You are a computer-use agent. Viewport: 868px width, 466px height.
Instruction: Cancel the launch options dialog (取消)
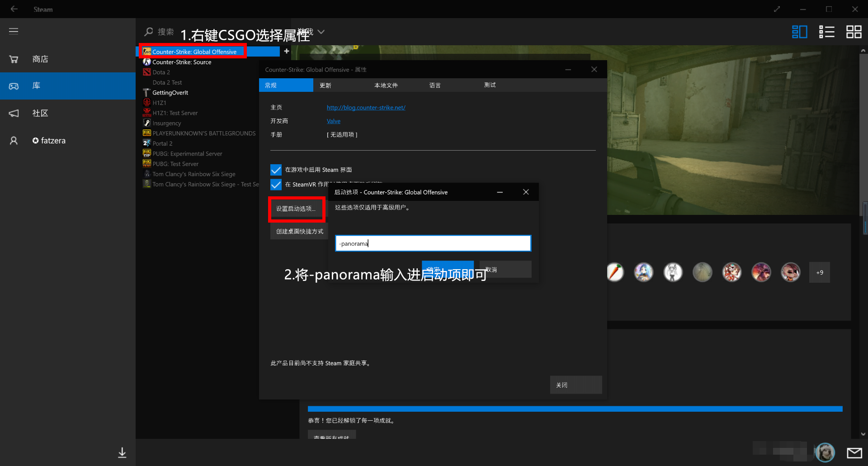pyautogui.click(x=505, y=269)
